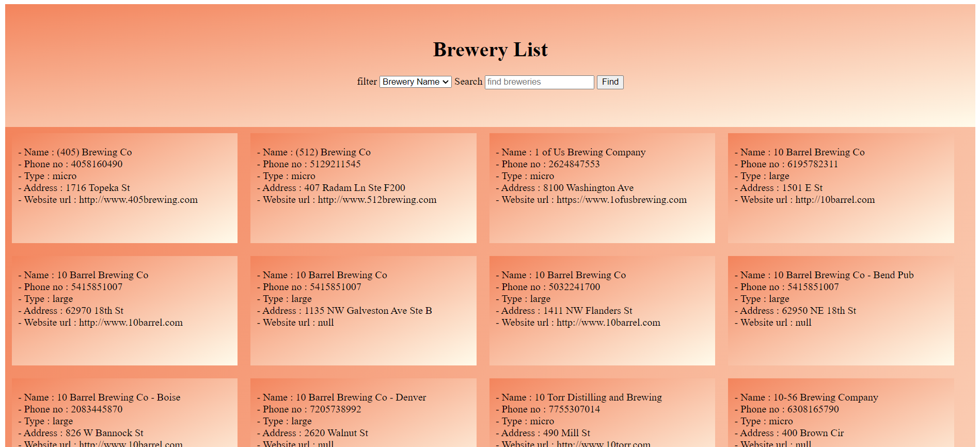Click phone number 7205738992
Viewport: 980px width, 447px height.
(x=335, y=409)
